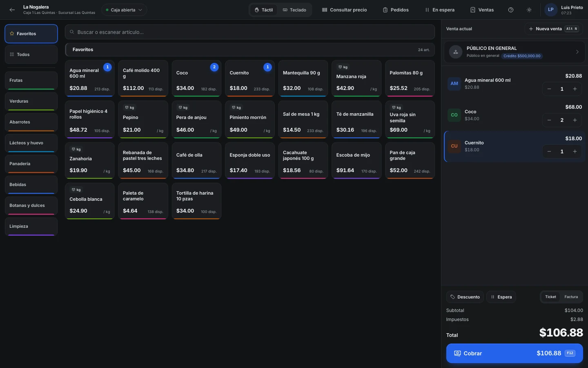This screenshot has height=368, width=588.
Task: Open Luis Prieto's LP avatar
Action: (x=551, y=10)
